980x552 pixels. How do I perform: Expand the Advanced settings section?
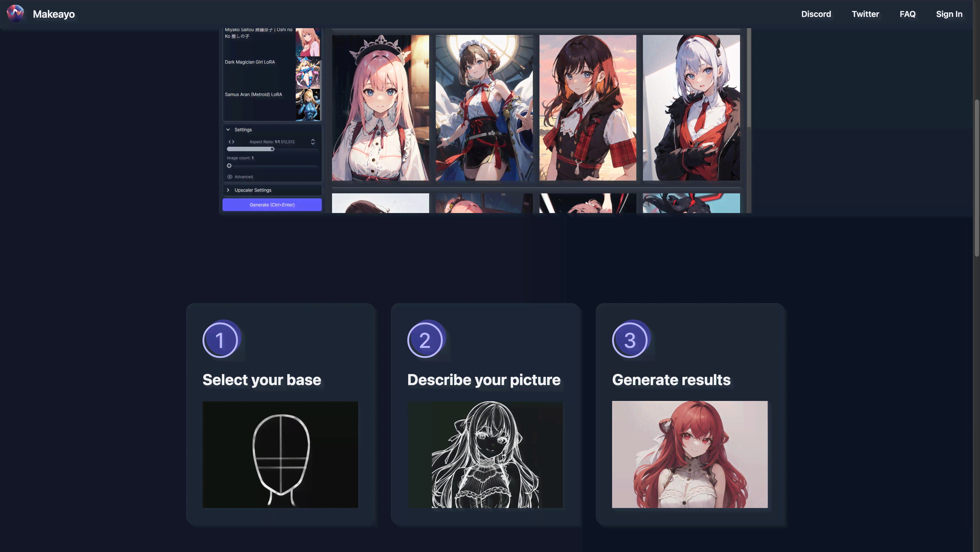(244, 176)
